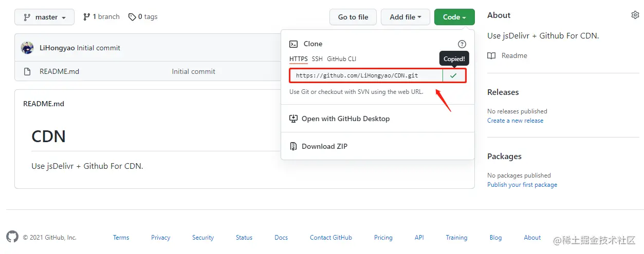This screenshot has height=254, width=644.
Task: Switch to the GitHub CLI clone tab
Action: coord(341,59)
